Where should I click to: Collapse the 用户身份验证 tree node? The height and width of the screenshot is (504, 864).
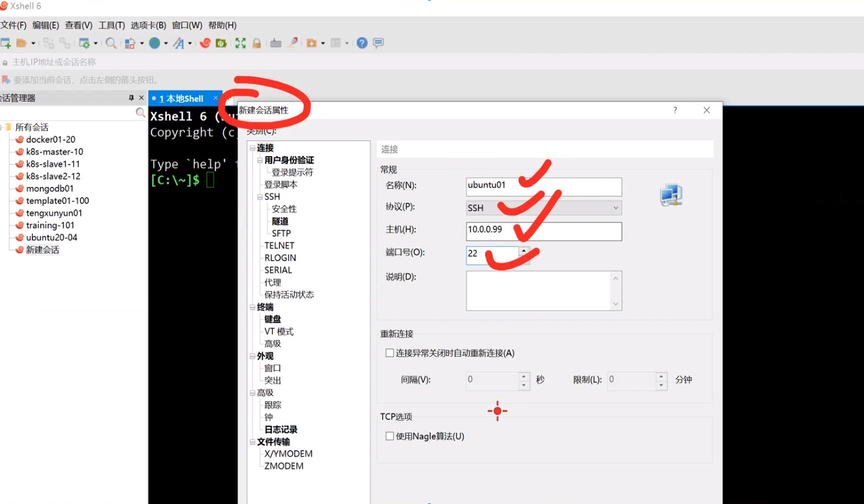click(260, 160)
